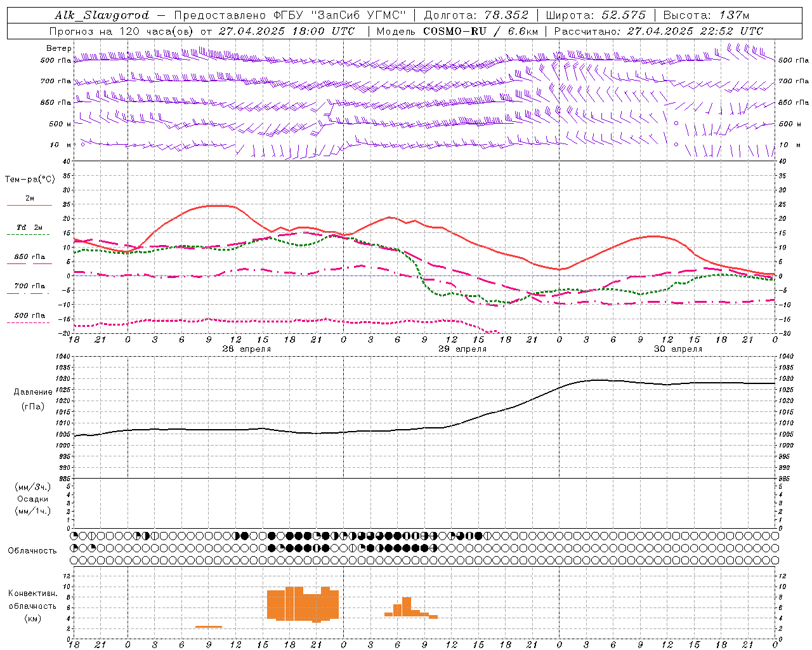This screenshot has height=650, width=812.
Task: Click the 2м temperature legend entry
Action: click(x=30, y=199)
